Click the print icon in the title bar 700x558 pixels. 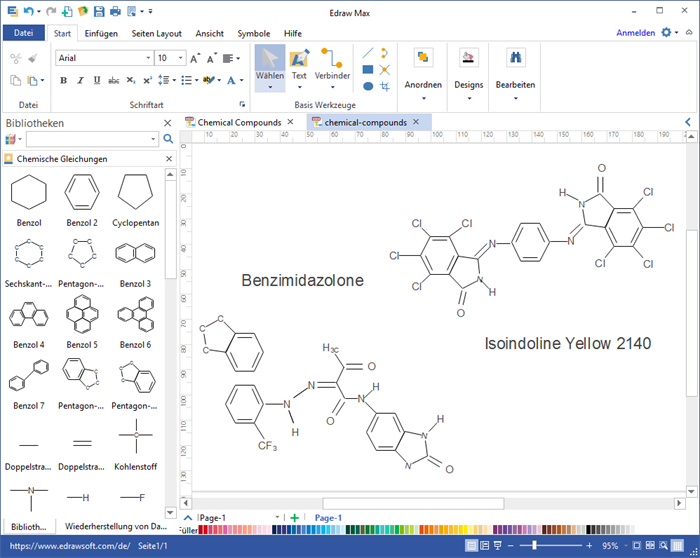[x=115, y=11]
